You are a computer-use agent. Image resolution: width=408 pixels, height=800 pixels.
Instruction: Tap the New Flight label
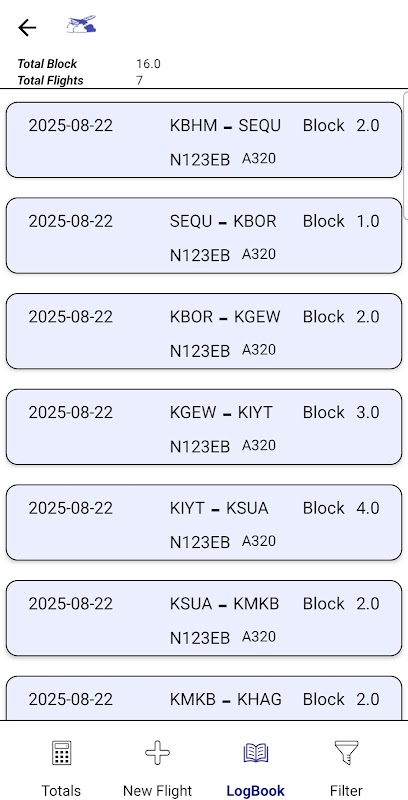click(x=157, y=790)
